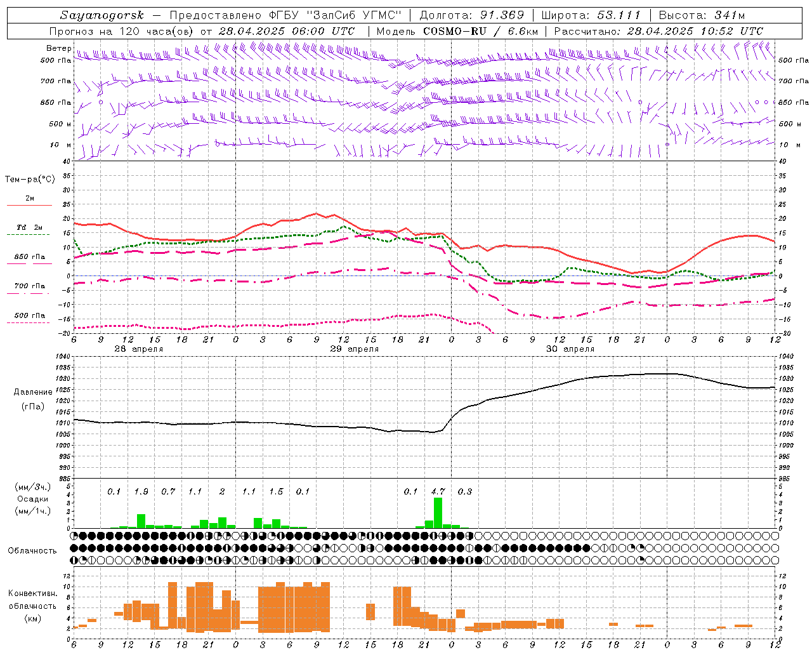Click the '850 гПа' entry in temperature legend
812x650 pixels.
click(x=29, y=257)
